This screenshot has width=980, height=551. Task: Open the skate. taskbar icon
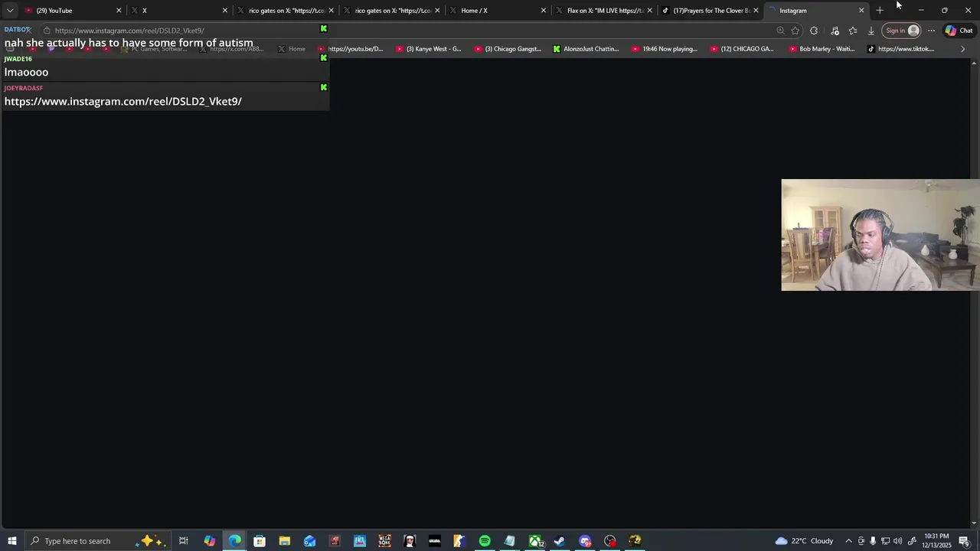[435, 541]
